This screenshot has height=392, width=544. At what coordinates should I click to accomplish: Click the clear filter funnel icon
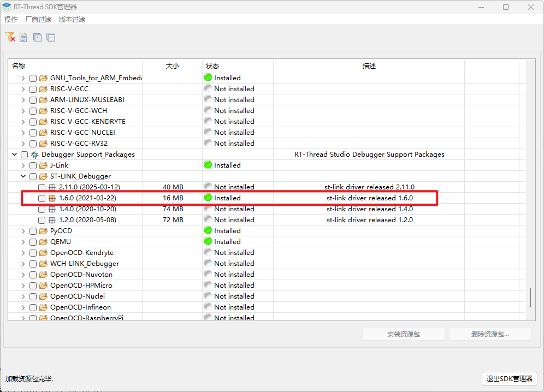(x=10, y=37)
